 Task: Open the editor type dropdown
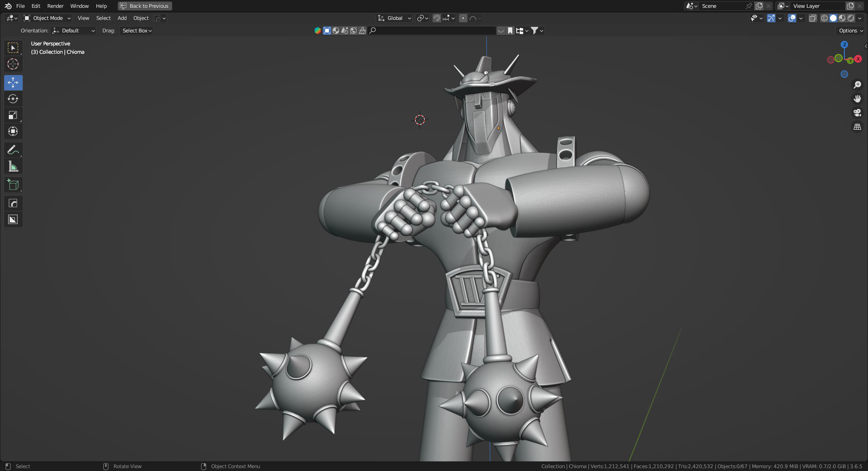12,18
